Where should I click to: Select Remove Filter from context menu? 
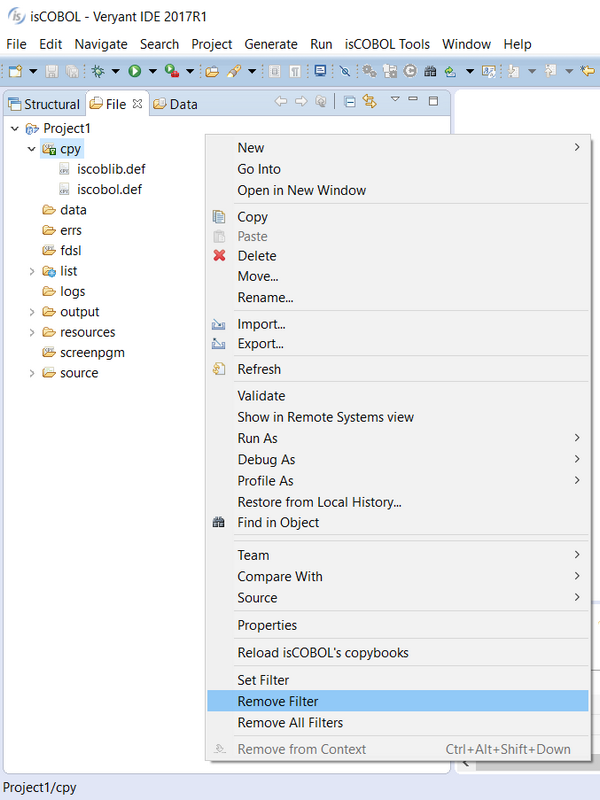pyautogui.click(x=278, y=702)
